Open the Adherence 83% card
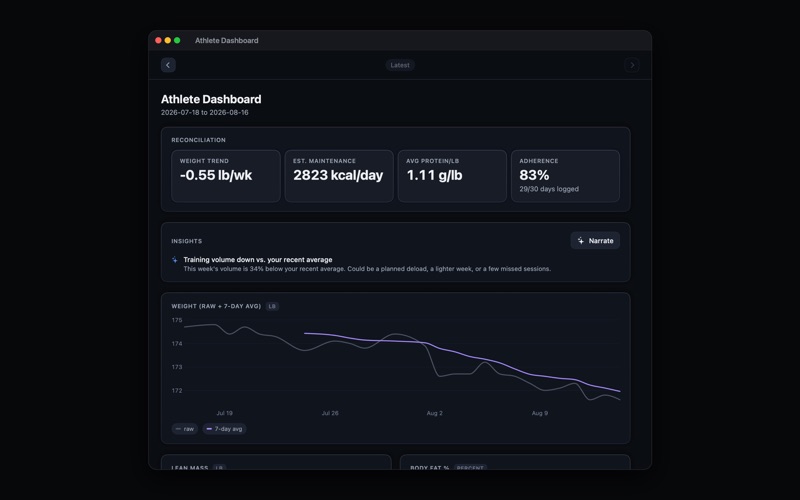 [565, 176]
